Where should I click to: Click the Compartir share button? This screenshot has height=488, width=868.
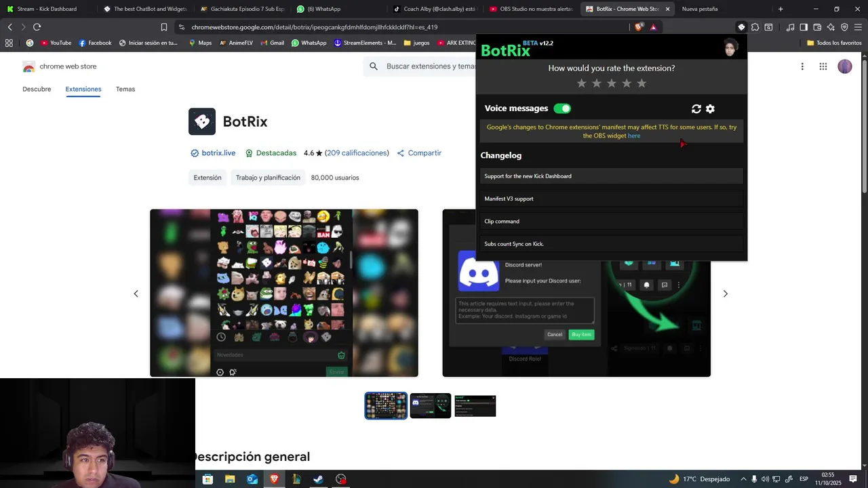[x=419, y=153]
